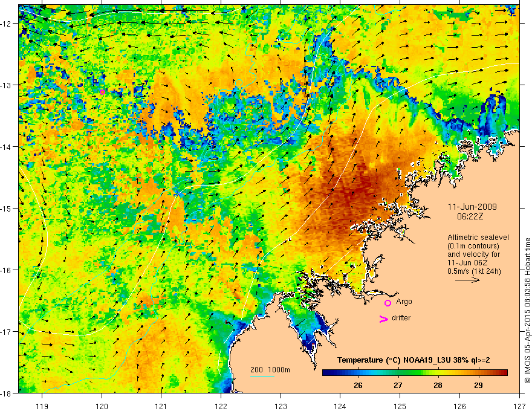Click the Argo legend circle symbol
The height and width of the screenshot is (411, 532).
click(388, 303)
